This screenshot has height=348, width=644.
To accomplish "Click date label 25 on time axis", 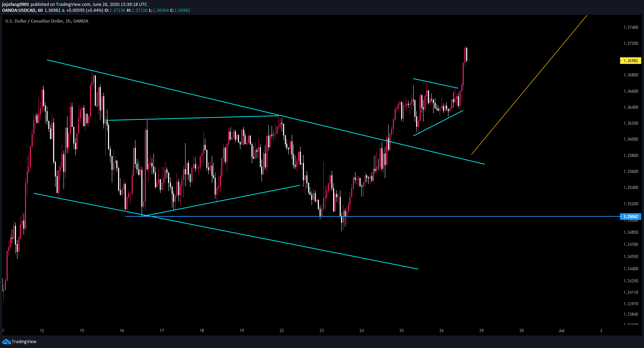I will (402, 331).
